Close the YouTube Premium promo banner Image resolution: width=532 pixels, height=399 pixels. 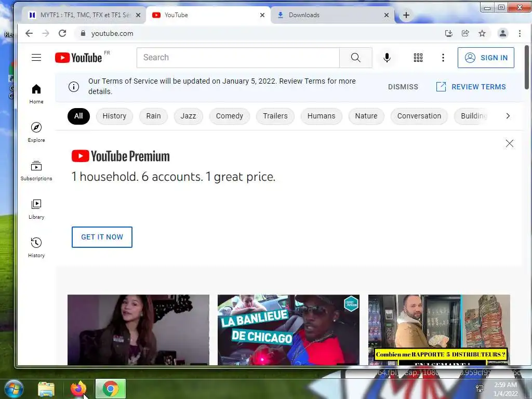point(509,143)
